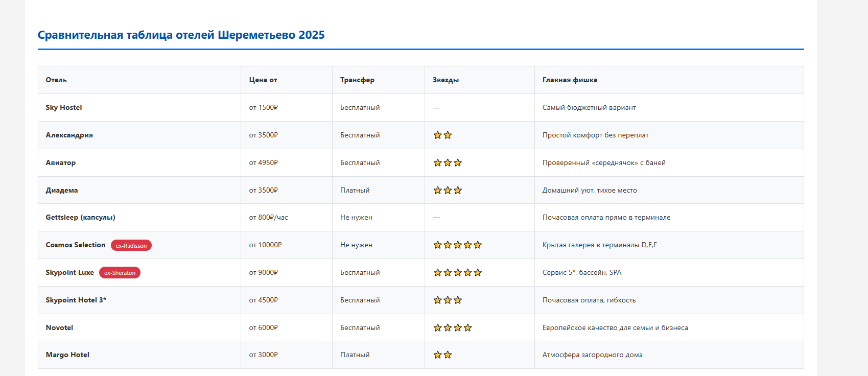Click 'Почасовая оплата, гибкость' feature text
The image size is (868, 376).
(589, 300)
